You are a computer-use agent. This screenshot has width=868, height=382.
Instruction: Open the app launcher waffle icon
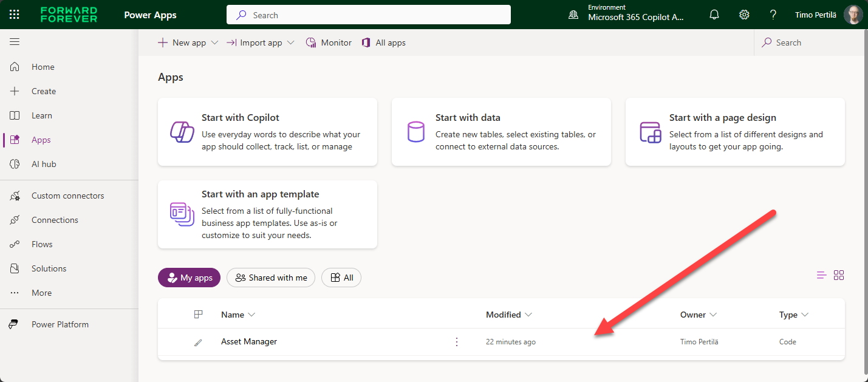(15, 15)
